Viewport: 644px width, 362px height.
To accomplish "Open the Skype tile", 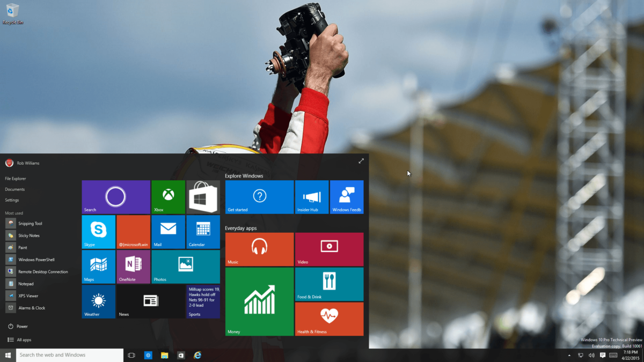I will (98, 232).
